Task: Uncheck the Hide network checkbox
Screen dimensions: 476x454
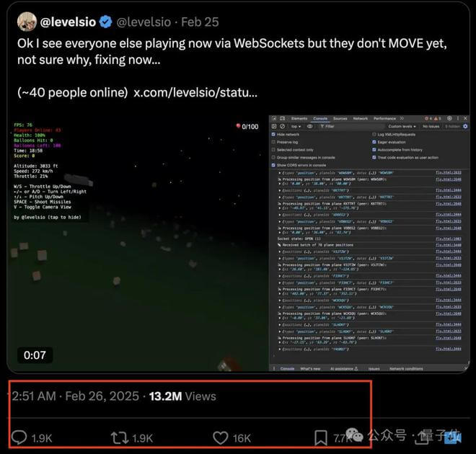Action: [273, 134]
